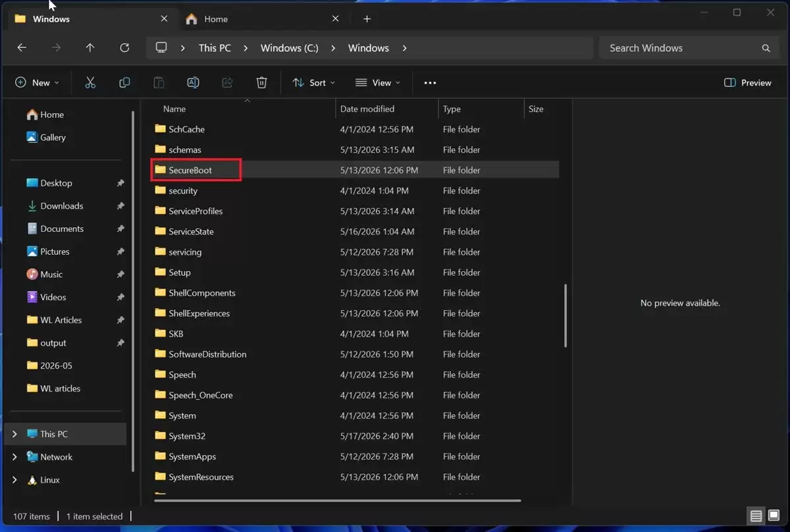Screen dimensions: 790x532
Task: Switch to large icons view layout icon
Action: coord(773,516)
